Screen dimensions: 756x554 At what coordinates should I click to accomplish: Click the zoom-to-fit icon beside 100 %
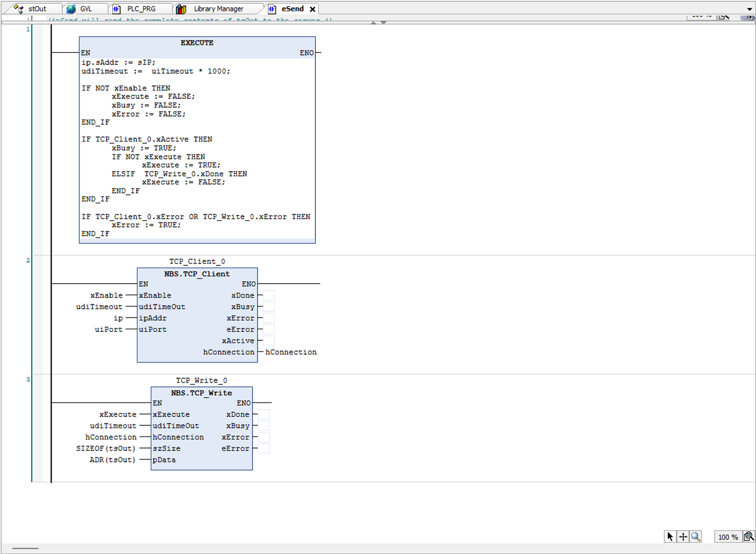click(748, 536)
